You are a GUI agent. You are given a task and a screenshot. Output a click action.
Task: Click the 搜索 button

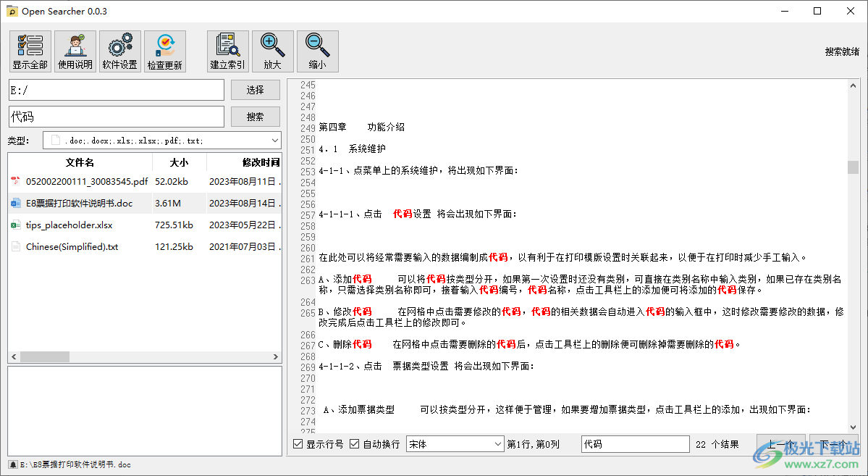(x=255, y=116)
